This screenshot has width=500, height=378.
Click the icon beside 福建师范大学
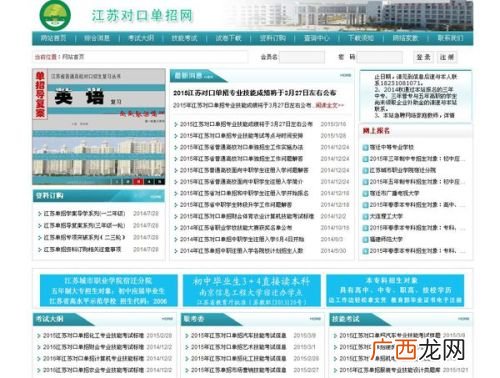pyautogui.click(x=365, y=239)
